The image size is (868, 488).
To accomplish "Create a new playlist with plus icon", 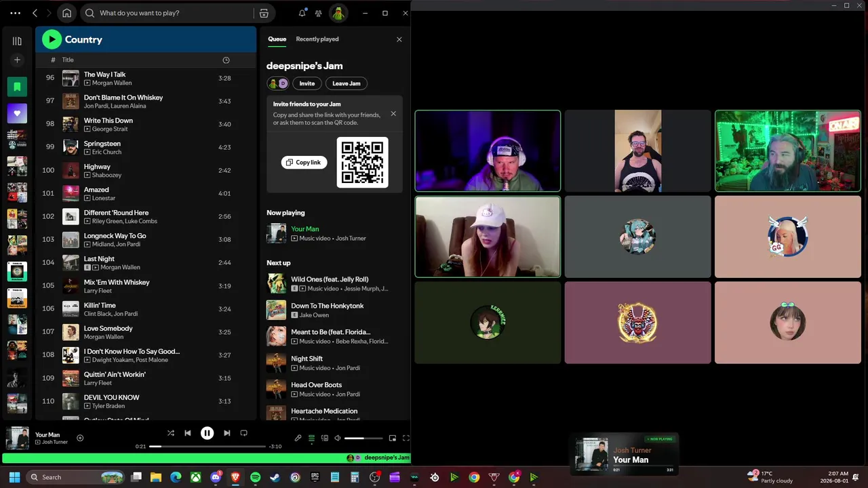I will (x=17, y=60).
